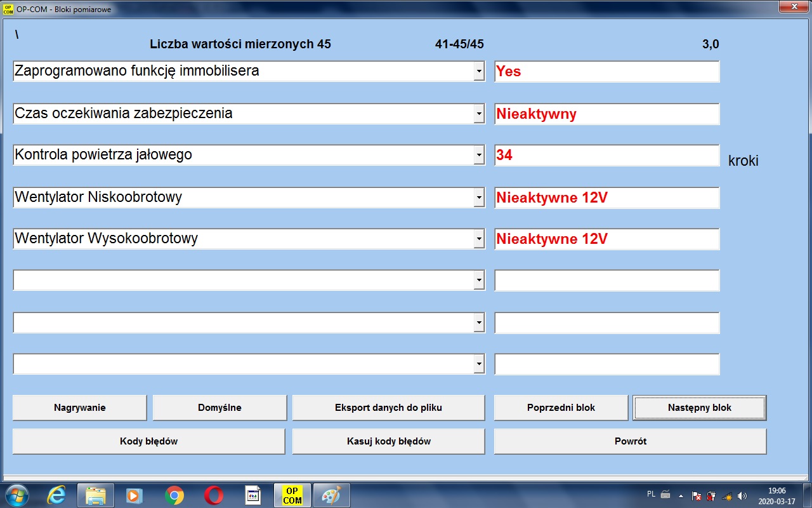
Task: Click the OP-COM taskbar icon
Action: tap(292, 495)
